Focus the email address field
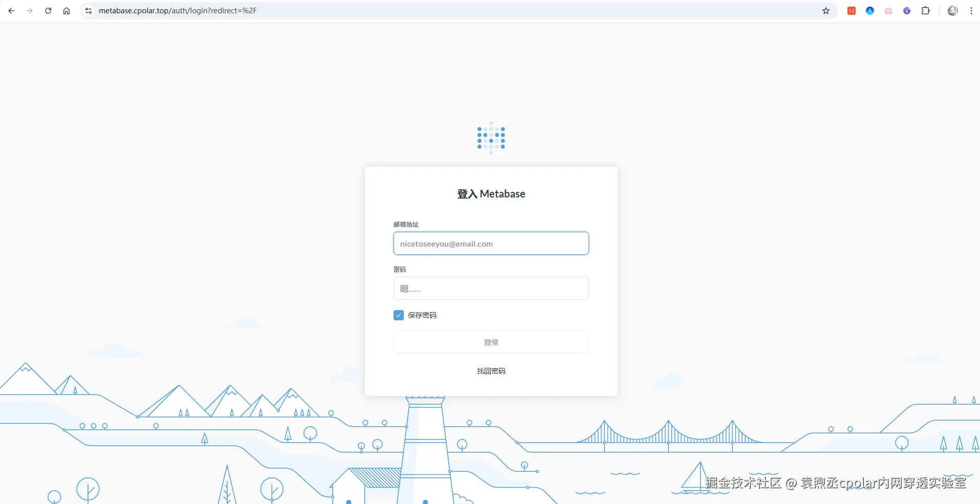 pos(491,244)
